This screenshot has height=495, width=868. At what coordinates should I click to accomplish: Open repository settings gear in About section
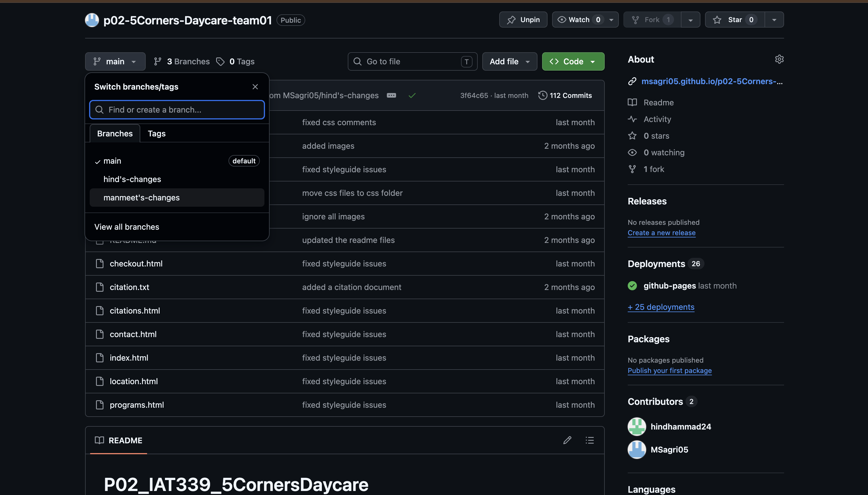[779, 59]
